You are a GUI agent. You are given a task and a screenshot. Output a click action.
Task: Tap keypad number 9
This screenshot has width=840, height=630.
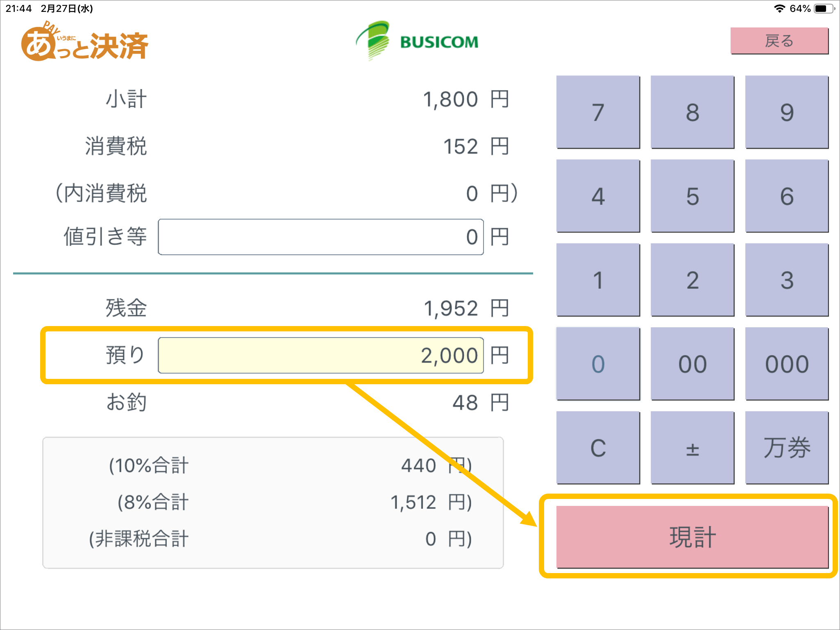pyautogui.click(x=786, y=112)
